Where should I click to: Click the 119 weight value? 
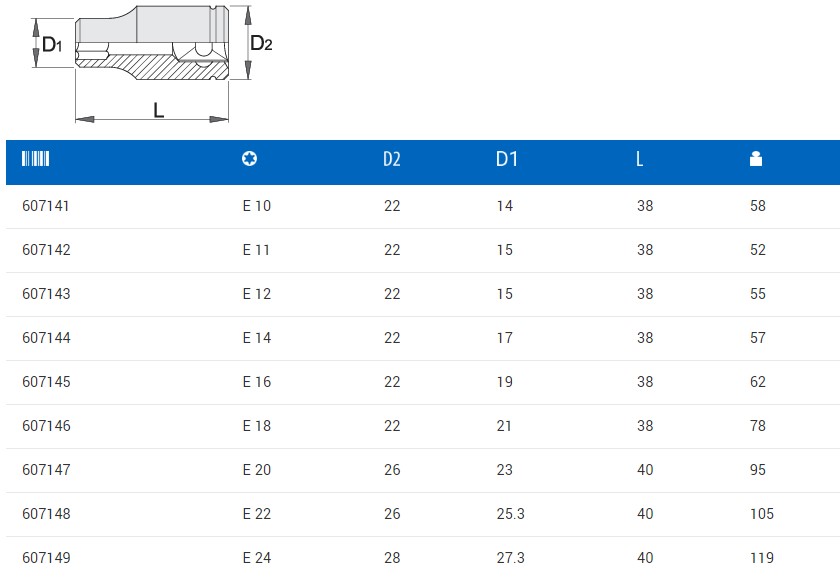(x=762, y=558)
